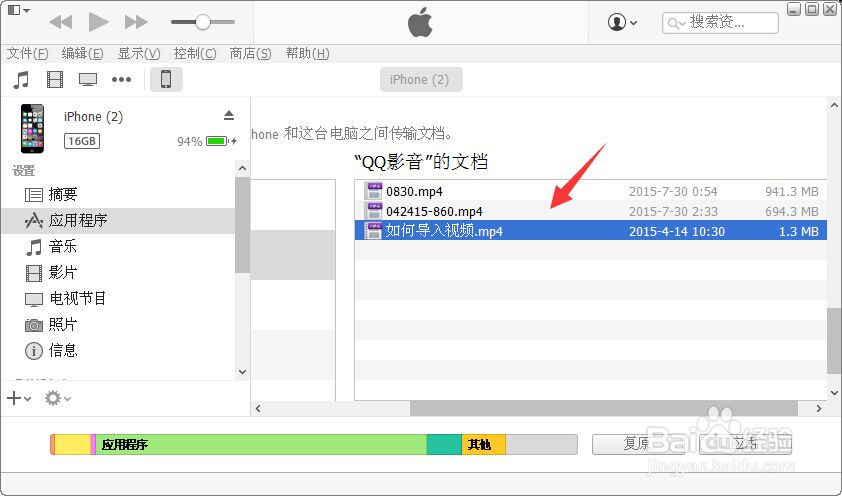Open the top-left sidebar view menu

point(19,10)
